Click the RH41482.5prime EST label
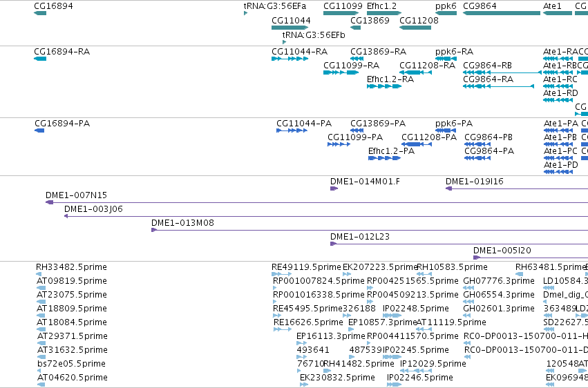This screenshot has height=388, width=588. [x=359, y=364]
